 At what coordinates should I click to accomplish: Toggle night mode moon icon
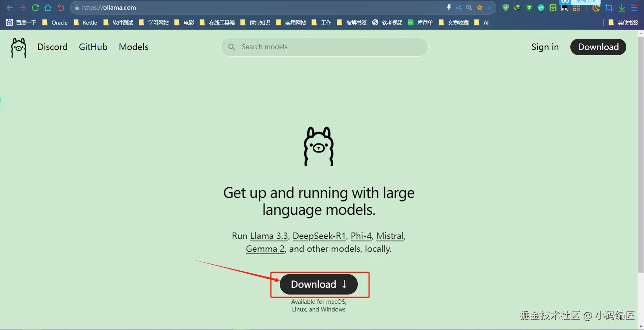point(596,8)
